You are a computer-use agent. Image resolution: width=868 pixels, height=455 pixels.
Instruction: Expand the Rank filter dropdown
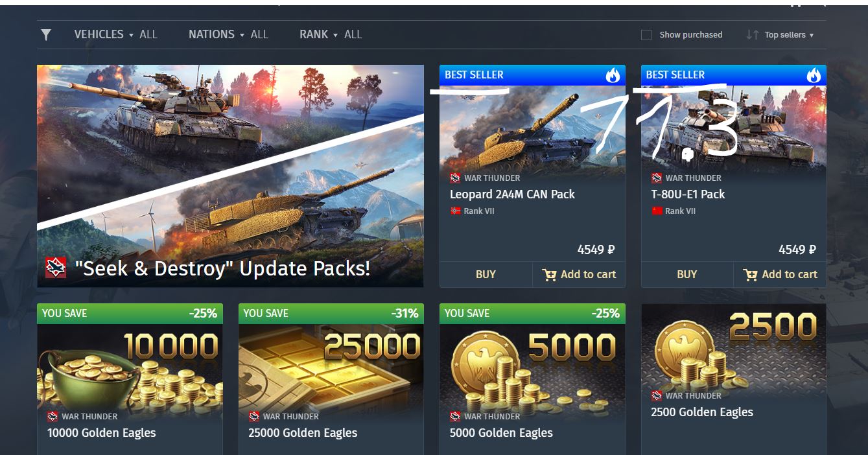331,34
